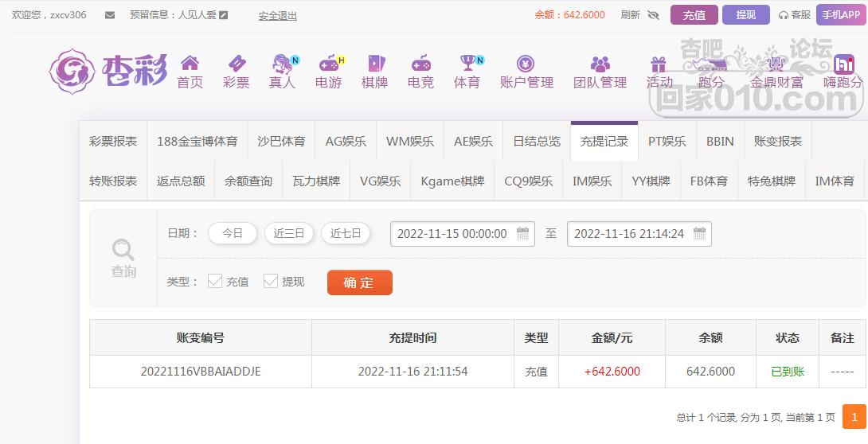Switch to the 余额查询 tab

pyautogui.click(x=248, y=181)
